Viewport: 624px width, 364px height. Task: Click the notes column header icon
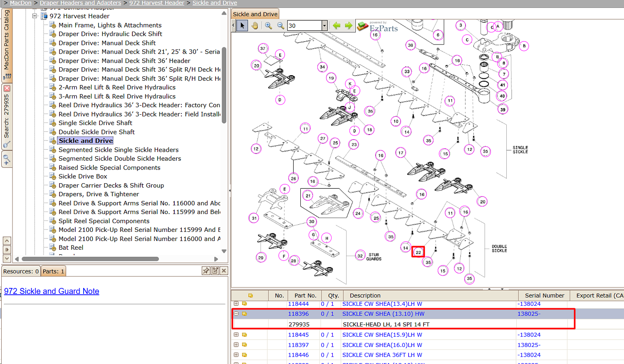[x=250, y=295]
